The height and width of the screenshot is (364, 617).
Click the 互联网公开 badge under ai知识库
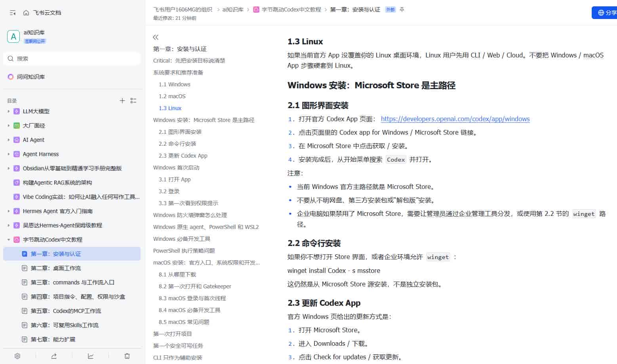tap(35, 41)
